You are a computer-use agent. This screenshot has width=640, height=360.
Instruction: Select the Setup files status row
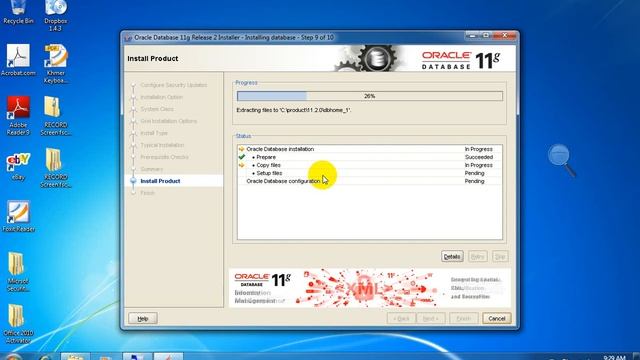pos(370,173)
